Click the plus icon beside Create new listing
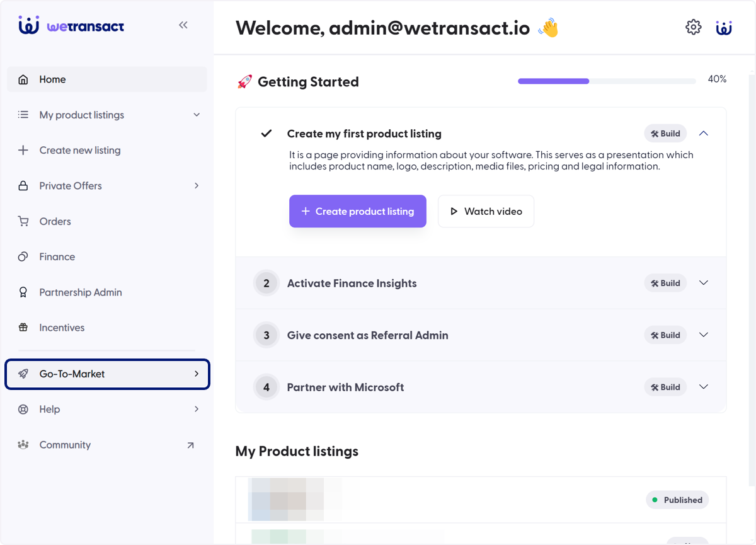The width and height of the screenshot is (756, 545). [23, 150]
